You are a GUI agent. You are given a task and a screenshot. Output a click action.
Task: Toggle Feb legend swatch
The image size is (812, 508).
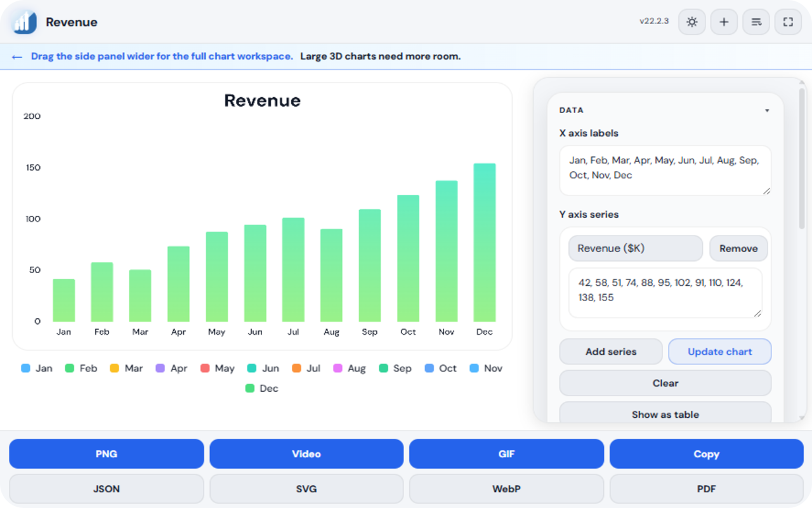tap(70, 368)
